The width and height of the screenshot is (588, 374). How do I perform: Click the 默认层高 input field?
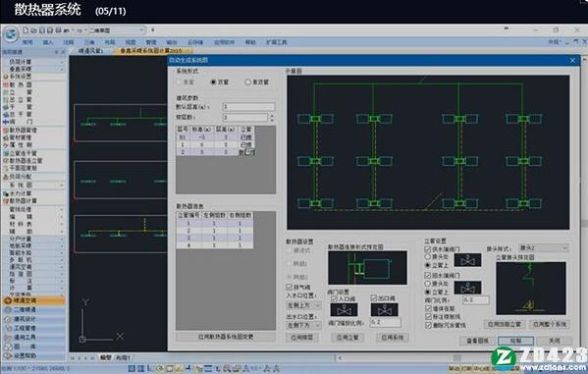(x=248, y=107)
